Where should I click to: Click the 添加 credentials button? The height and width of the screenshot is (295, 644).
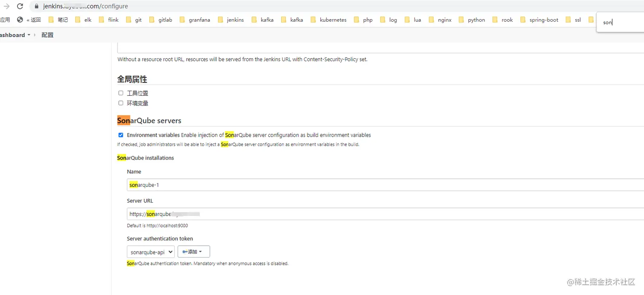coord(194,252)
